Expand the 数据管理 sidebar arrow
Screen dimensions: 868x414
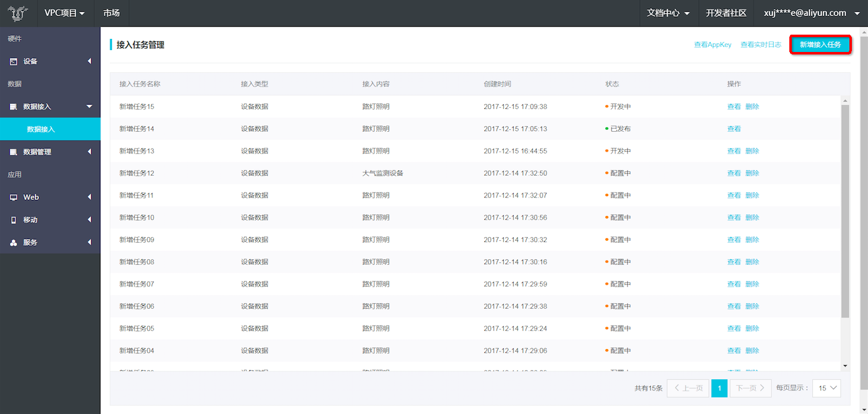pos(89,152)
